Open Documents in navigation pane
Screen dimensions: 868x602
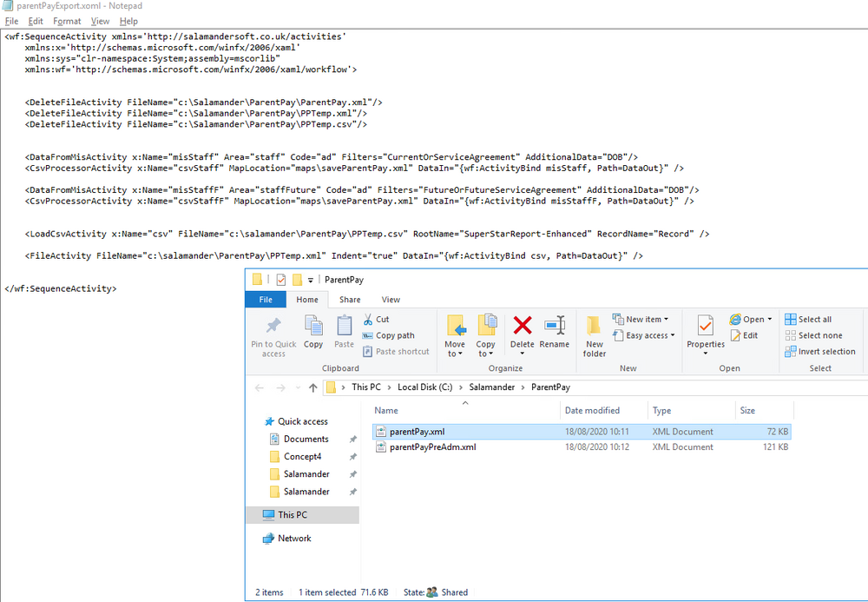pyautogui.click(x=306, y=440)
